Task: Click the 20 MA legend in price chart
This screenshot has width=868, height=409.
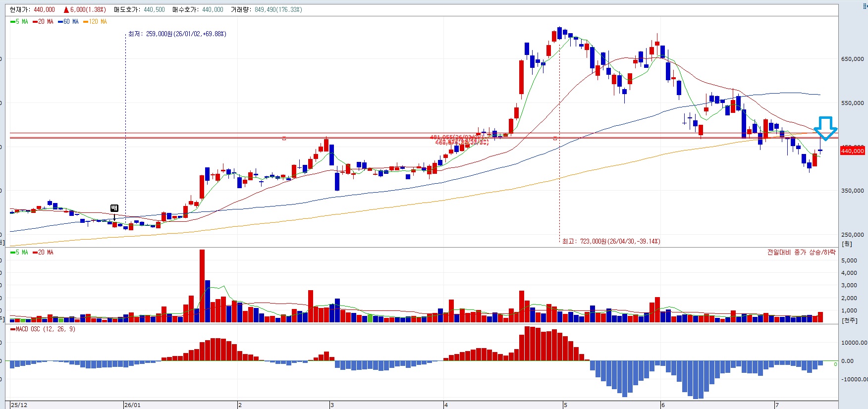Action: tap(43, 22)
